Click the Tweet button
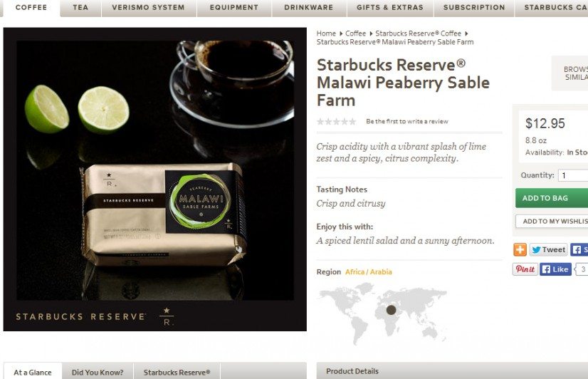Screen dimensions: 588x379 coord(549,249)
